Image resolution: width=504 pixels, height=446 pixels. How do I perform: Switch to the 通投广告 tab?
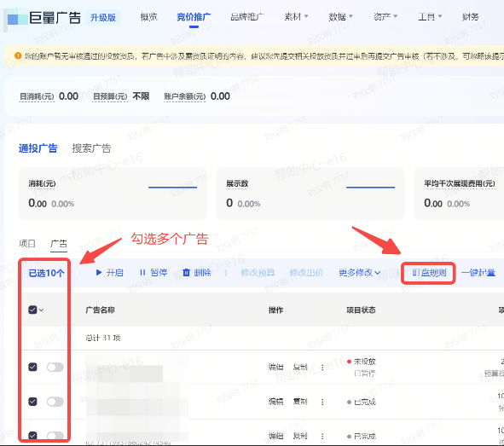(x=38, y=148)
